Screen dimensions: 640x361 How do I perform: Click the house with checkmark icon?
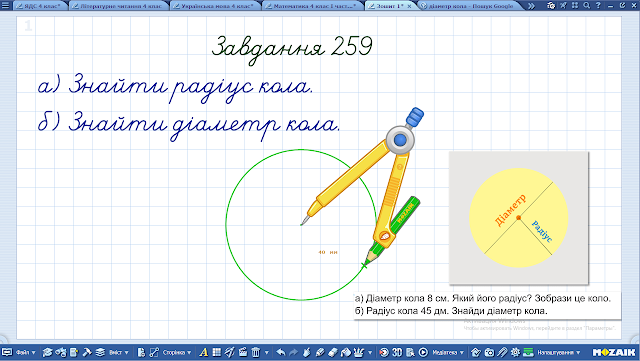click(x=476, y=352)
